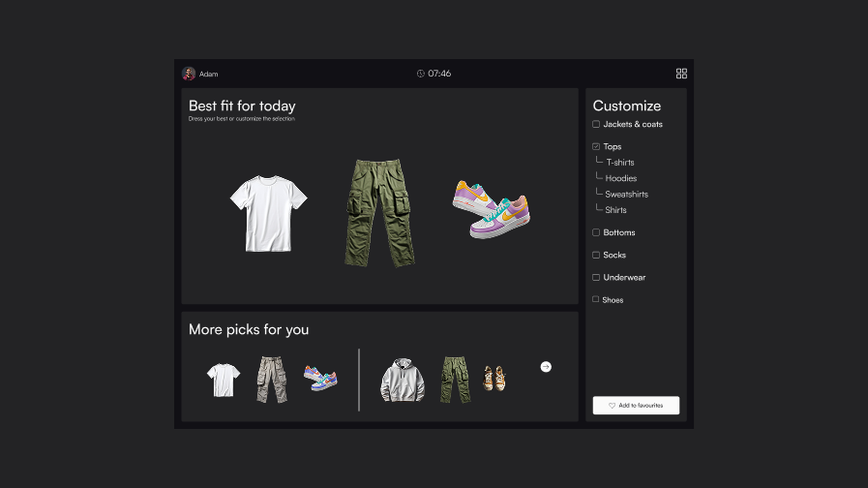The width and height of the screenshot is (868, 488).
Task: Click the Add to favourites button
Action: (x=636, y=406)
